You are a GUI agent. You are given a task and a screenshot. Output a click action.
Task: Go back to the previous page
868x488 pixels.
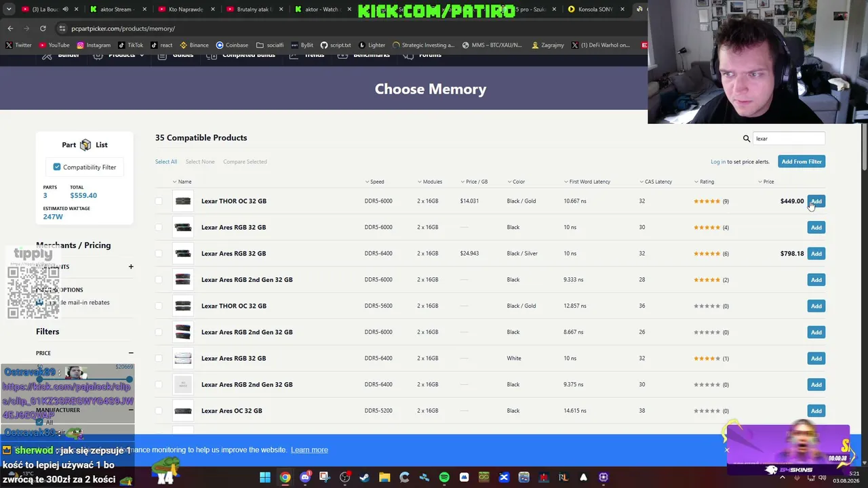click(10, 28)
